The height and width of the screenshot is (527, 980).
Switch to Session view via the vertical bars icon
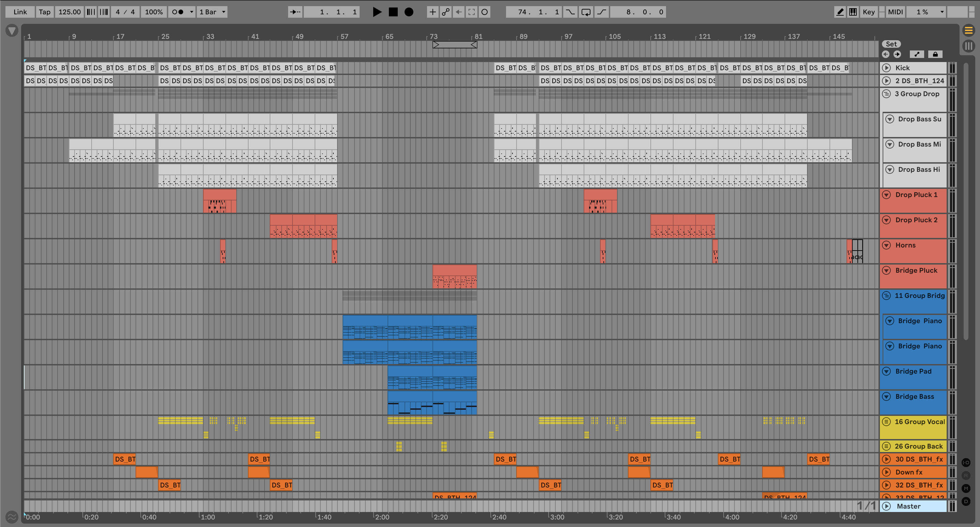click(968, 46)
